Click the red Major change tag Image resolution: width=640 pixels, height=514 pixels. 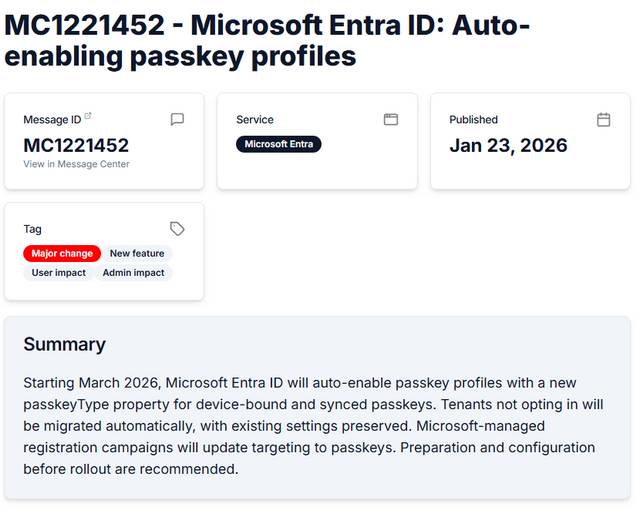pyautogui.click(x=62, y=254)
